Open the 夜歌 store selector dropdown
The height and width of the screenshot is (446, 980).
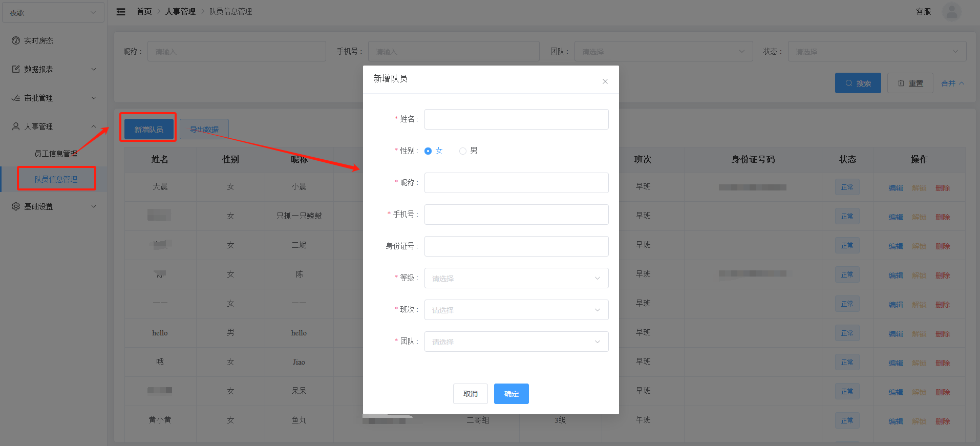[53, 12]
